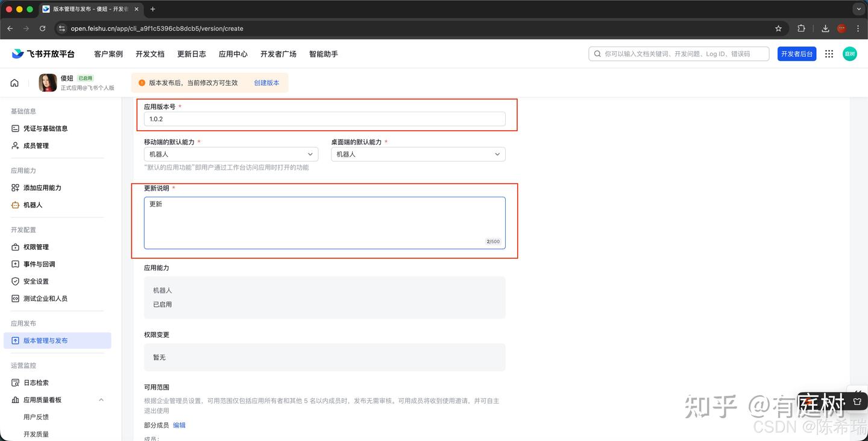Click the 创建版本 link in banner
Image resolution: width=868 pixels, height=441 pixels.
pyautogui.click(x=266, y=83)
